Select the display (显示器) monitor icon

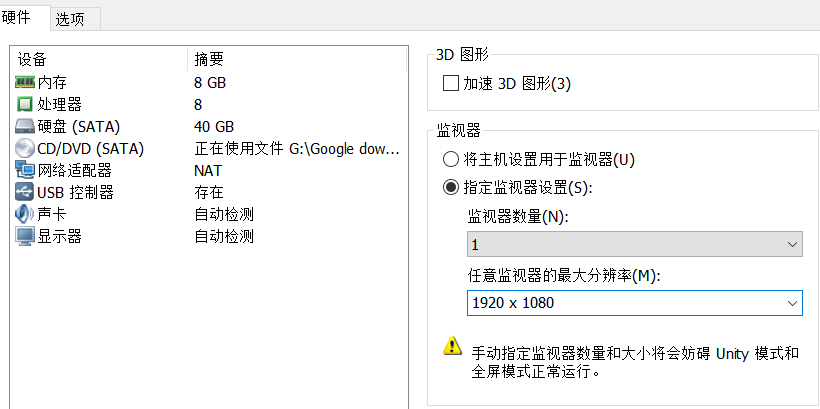pyautogui.click(x=25, y=236)
